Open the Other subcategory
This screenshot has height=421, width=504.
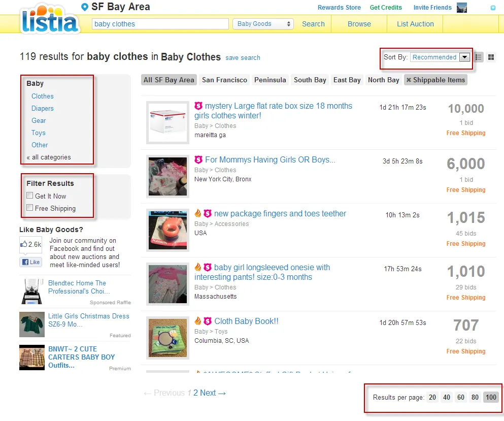click(x=40, y=145)
